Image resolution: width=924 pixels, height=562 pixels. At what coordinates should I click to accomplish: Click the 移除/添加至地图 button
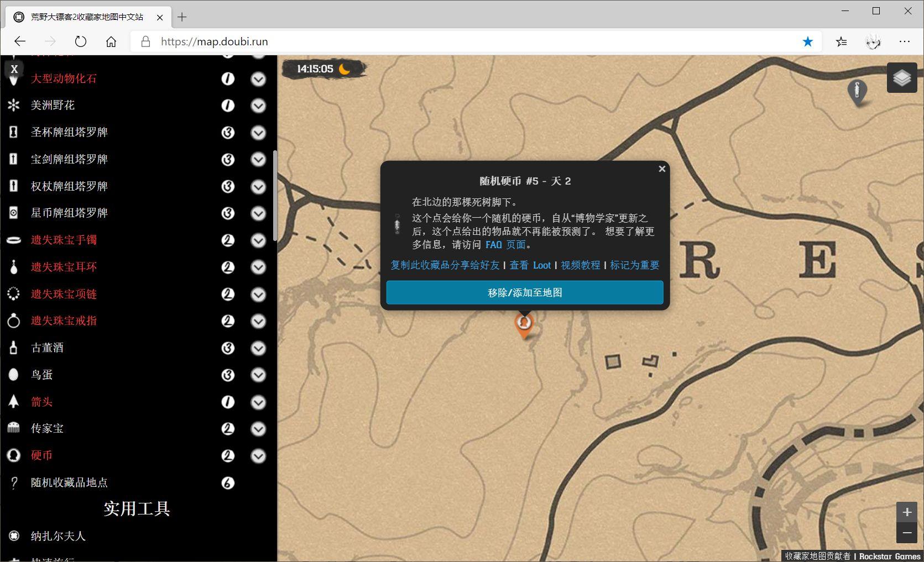pos(525,292)
